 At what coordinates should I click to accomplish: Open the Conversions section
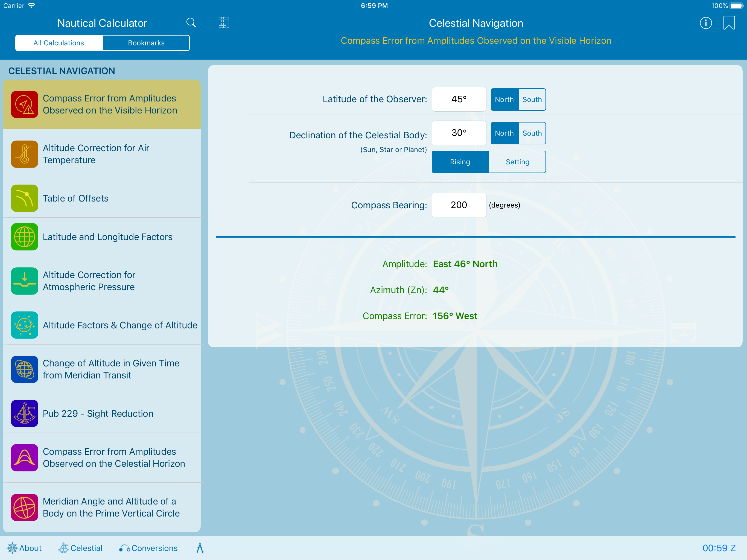pyautogui.click(x=148, y=548)
